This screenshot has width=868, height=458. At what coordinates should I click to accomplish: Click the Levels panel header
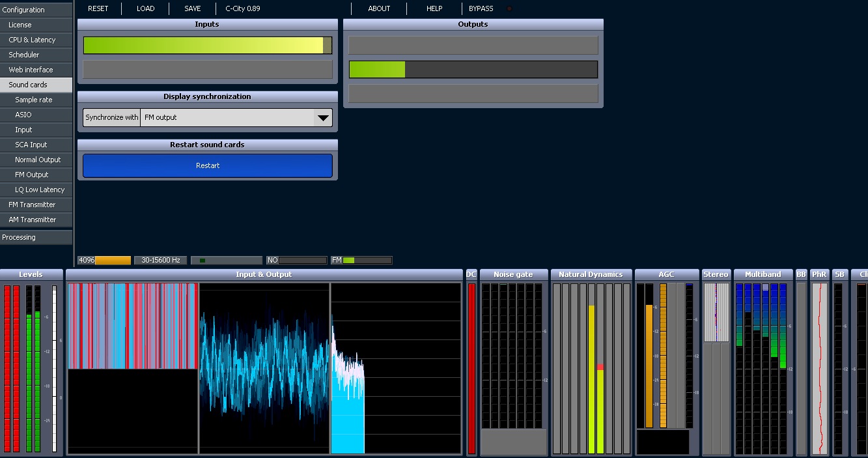coord(31,274)
